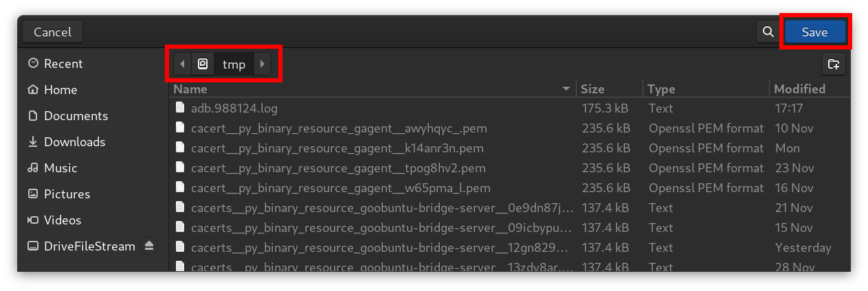Sort files by the Type column
The image size is (868, 291).
tap(661, 89)
